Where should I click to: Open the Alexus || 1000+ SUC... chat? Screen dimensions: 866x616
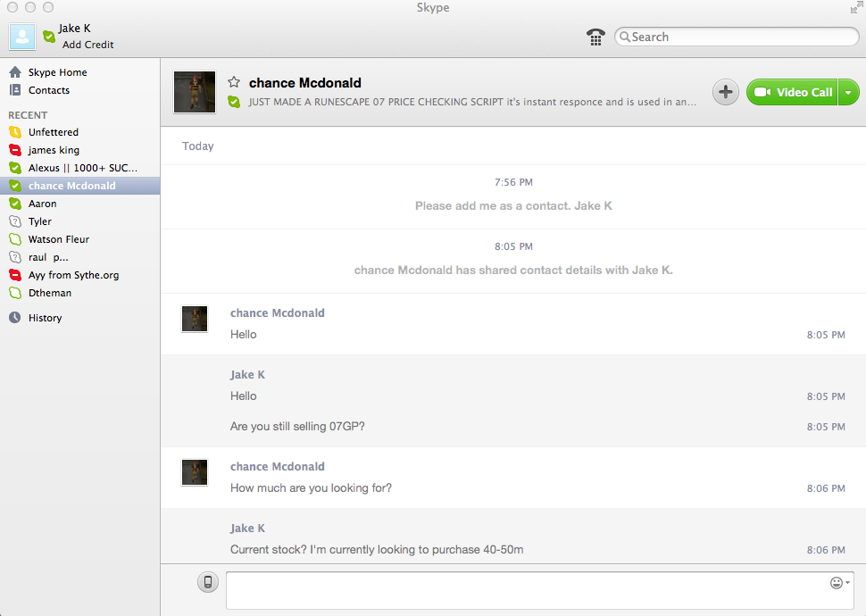(x=80, y=168)
